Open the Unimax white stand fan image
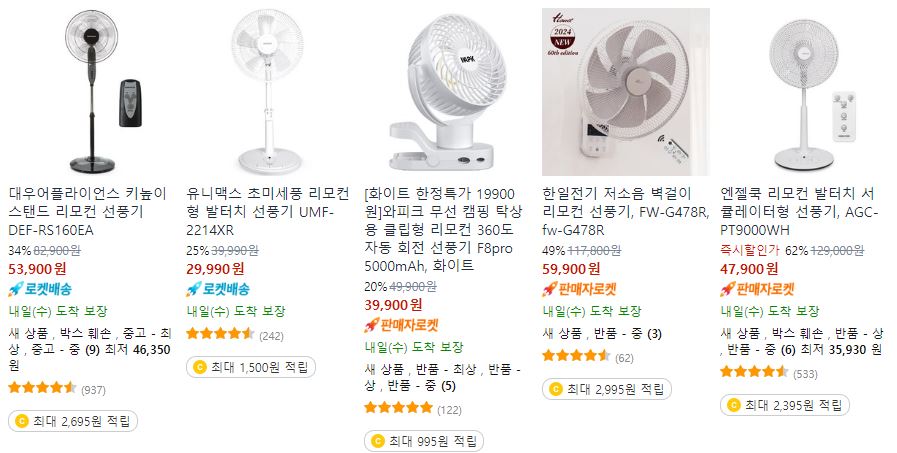The width and height of the screenshot is (897, 453). (269, 92)
